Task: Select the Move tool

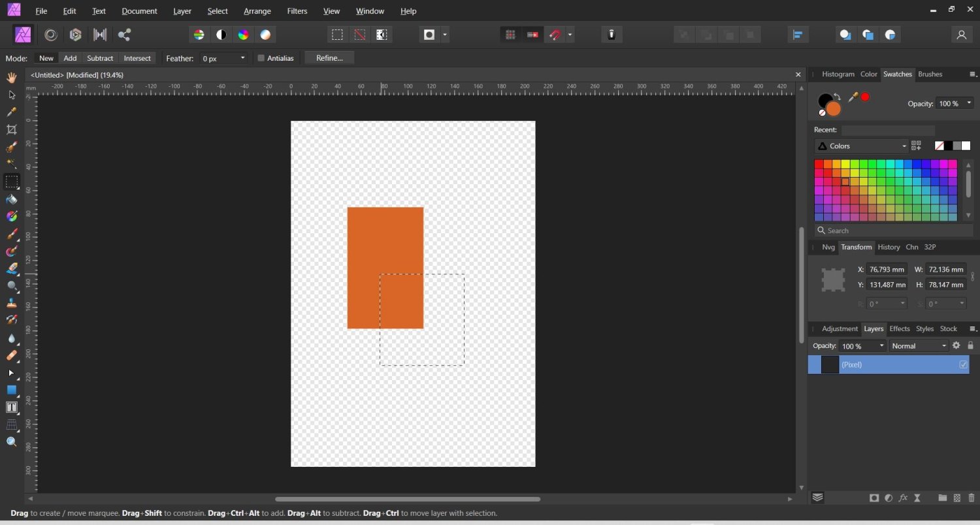Action: 11,95
